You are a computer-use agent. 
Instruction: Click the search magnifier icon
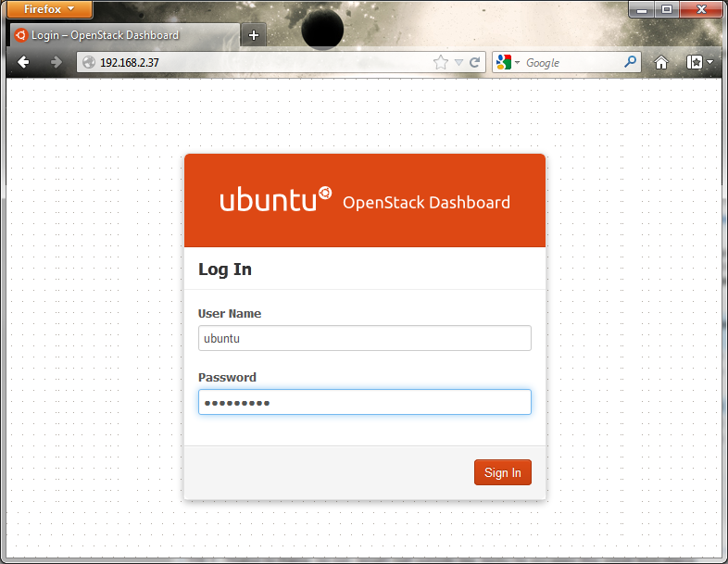pyautogui.click(x=630, y=62)
